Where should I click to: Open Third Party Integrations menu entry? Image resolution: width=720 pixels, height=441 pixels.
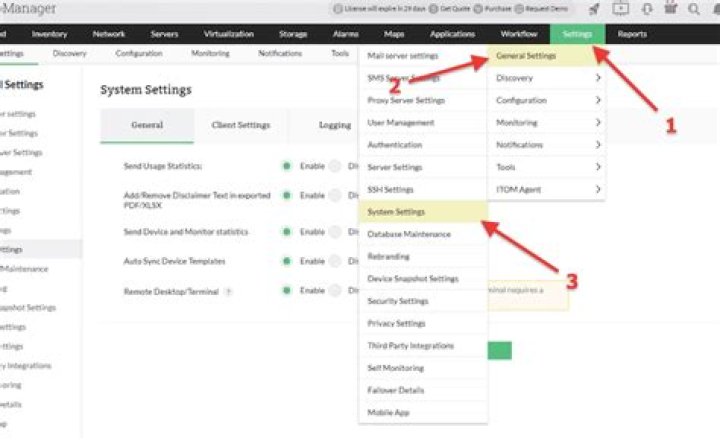pos(422,345)
